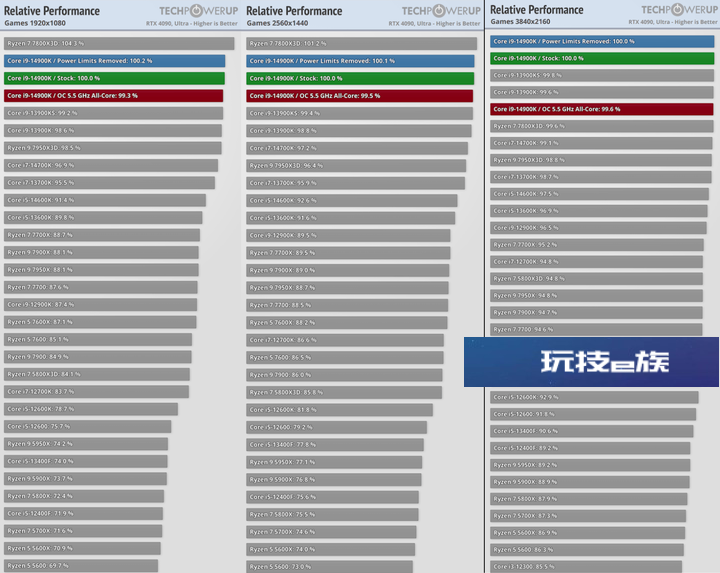Viewport: 720px width, 573px height.
Task: Click the red 'OC 5.5 GHz All-Core: 99.5 %' bar
Action: [360, 96]
